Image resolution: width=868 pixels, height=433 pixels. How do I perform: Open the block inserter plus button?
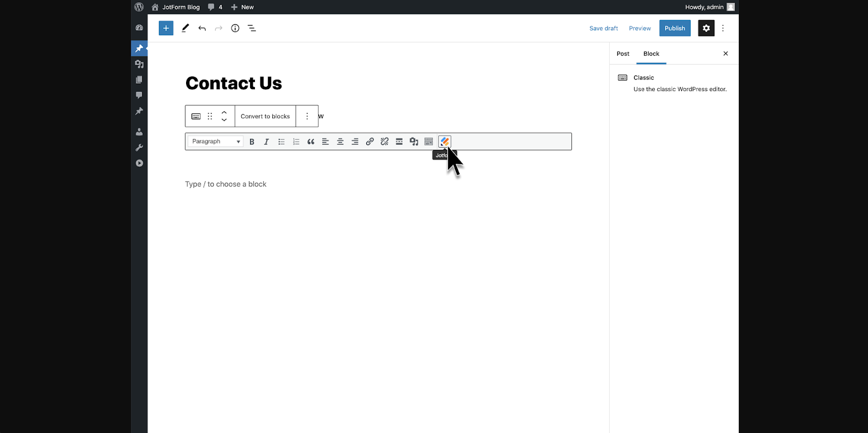[166, 28]
